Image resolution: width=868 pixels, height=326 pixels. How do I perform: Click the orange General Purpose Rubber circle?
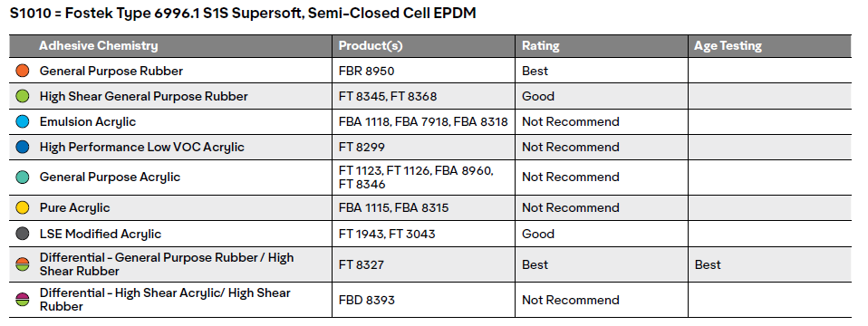tap(22, 71)
